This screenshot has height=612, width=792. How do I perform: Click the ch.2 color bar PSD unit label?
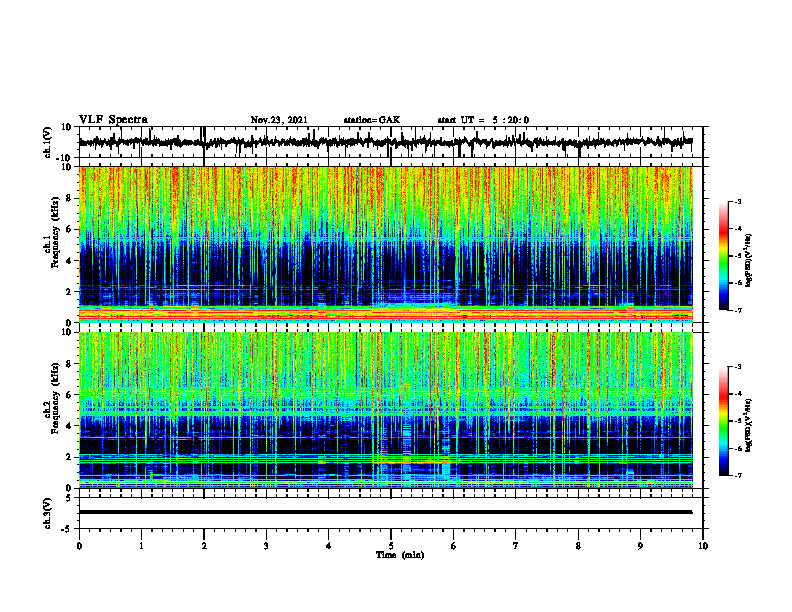[x=749, y=425]
